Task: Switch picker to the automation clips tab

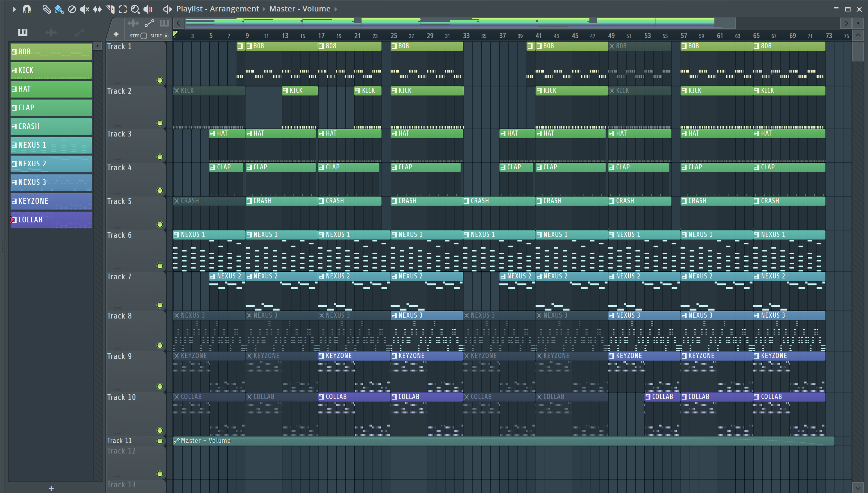Action: pos(80,33)
